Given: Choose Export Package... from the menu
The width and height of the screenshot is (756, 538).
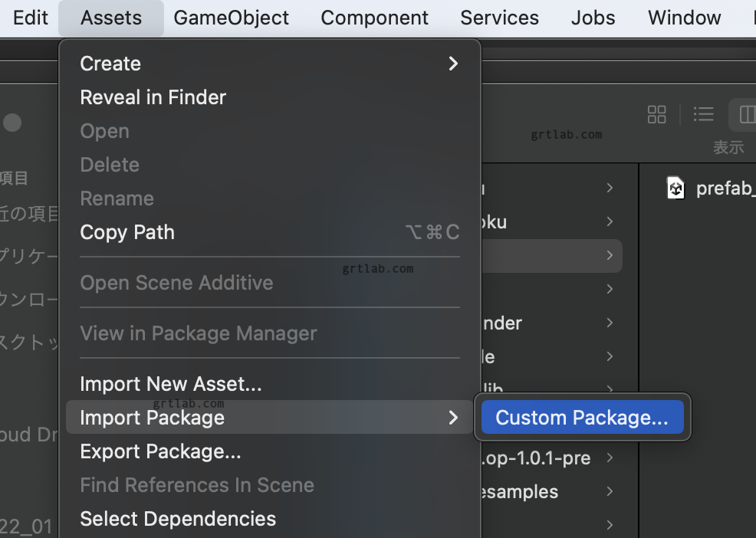Looking at the screenshot, I should click(160, 451).
